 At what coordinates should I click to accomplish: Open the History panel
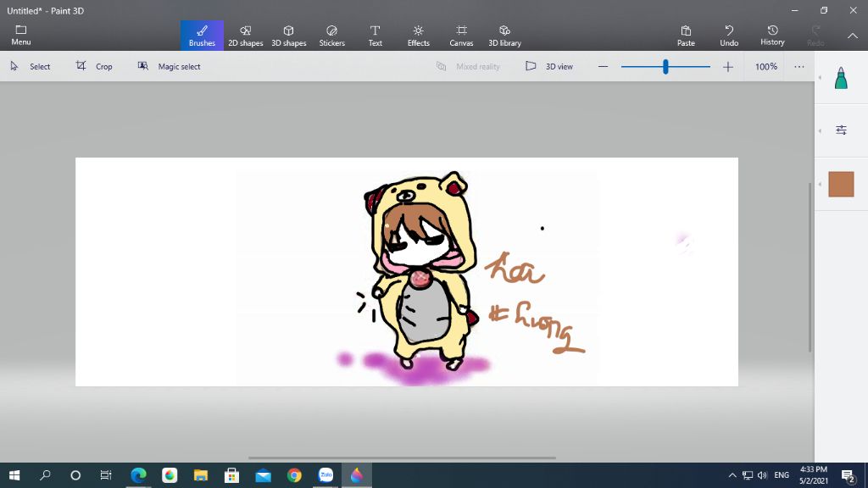tap(772, 36)
